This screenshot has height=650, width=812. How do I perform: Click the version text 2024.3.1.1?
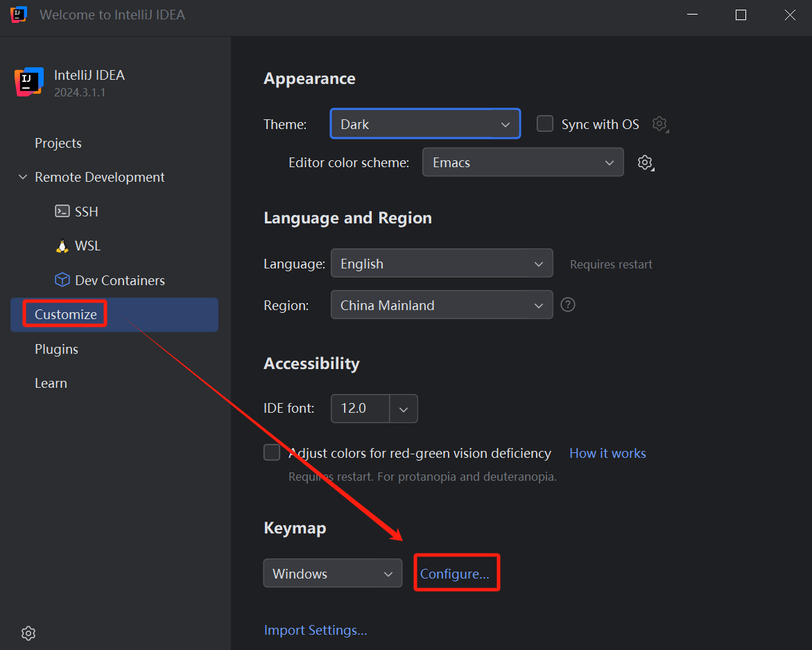80,93
